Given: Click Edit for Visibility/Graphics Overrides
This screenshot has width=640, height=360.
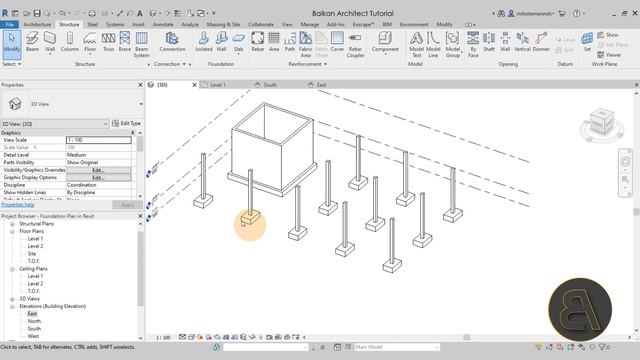Looking at the screenshot, I should [x=98, y=170].
